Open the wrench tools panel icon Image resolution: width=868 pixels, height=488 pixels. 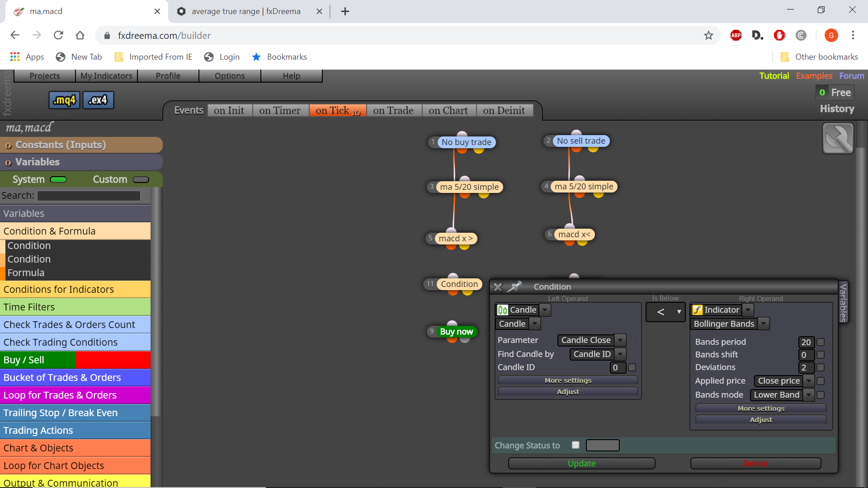click(x=838, y=138)
